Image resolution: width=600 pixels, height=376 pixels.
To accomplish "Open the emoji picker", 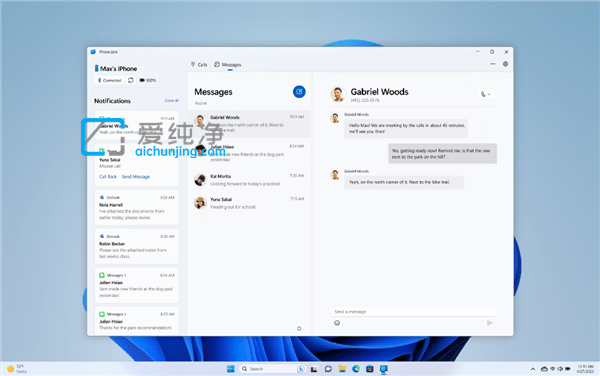I will 337,323.
